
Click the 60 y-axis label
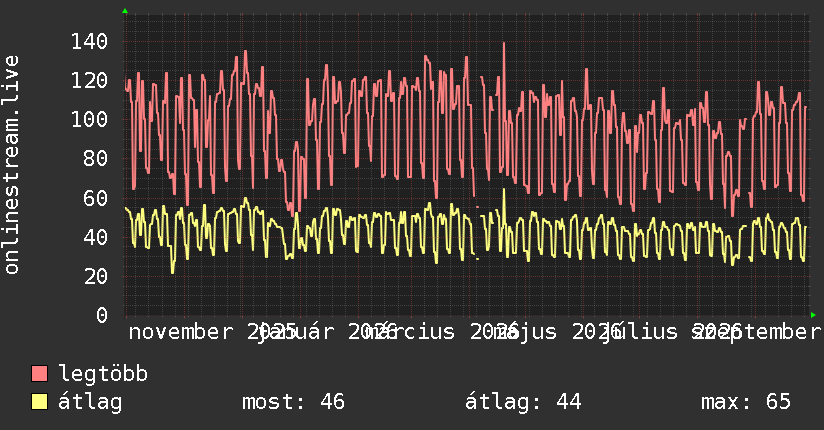(x=95, y=198)
